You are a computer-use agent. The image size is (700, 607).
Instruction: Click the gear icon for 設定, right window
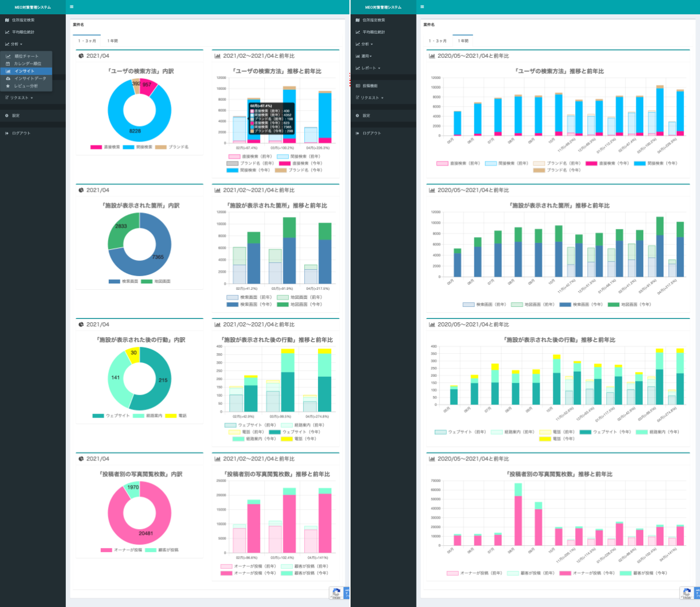point(357,116)
